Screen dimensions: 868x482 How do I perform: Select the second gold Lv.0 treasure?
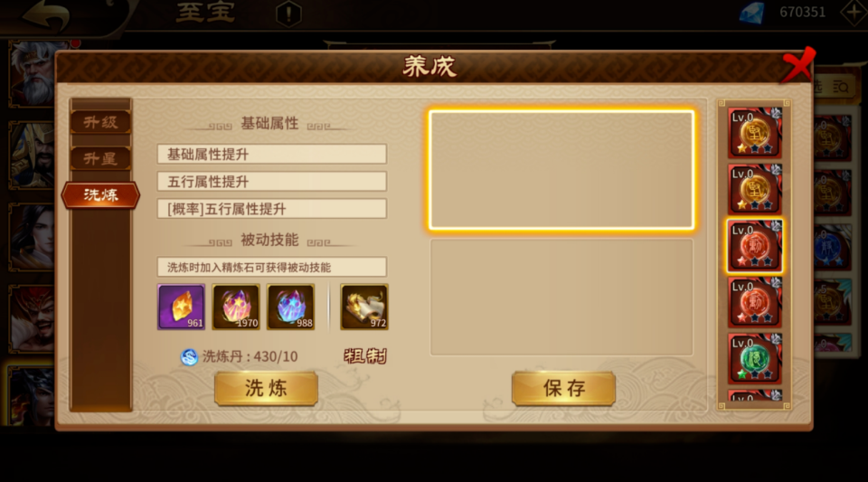tap(754, 189)
